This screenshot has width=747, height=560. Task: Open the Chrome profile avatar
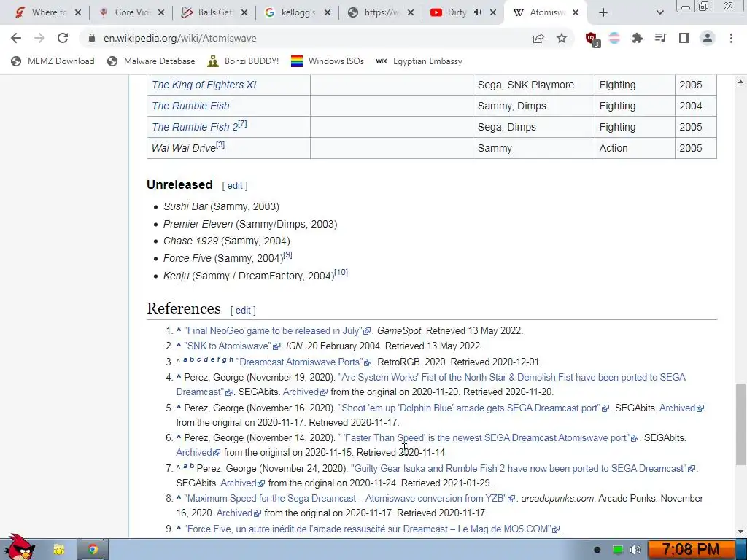(x=708, y=38)
